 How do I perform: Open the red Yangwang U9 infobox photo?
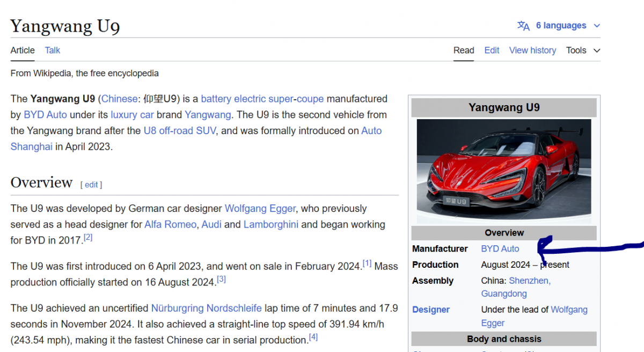point(504,171)
